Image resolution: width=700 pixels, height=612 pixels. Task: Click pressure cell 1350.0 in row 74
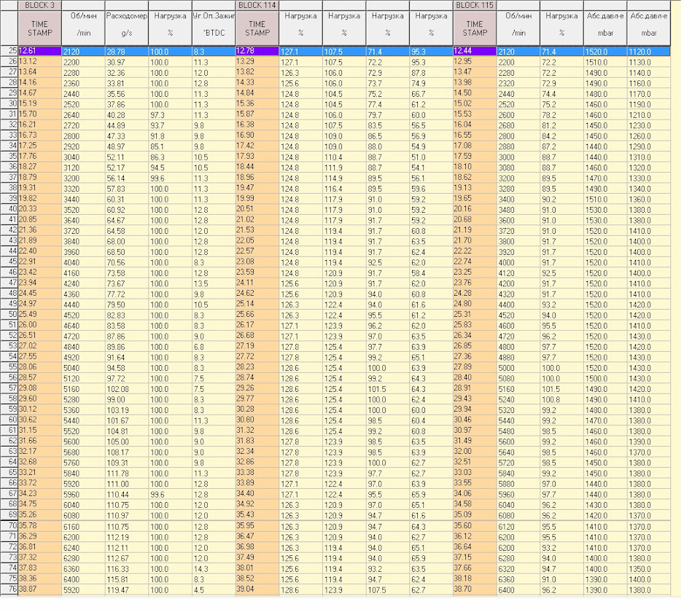pyautogui.click(x=649, y=569)
